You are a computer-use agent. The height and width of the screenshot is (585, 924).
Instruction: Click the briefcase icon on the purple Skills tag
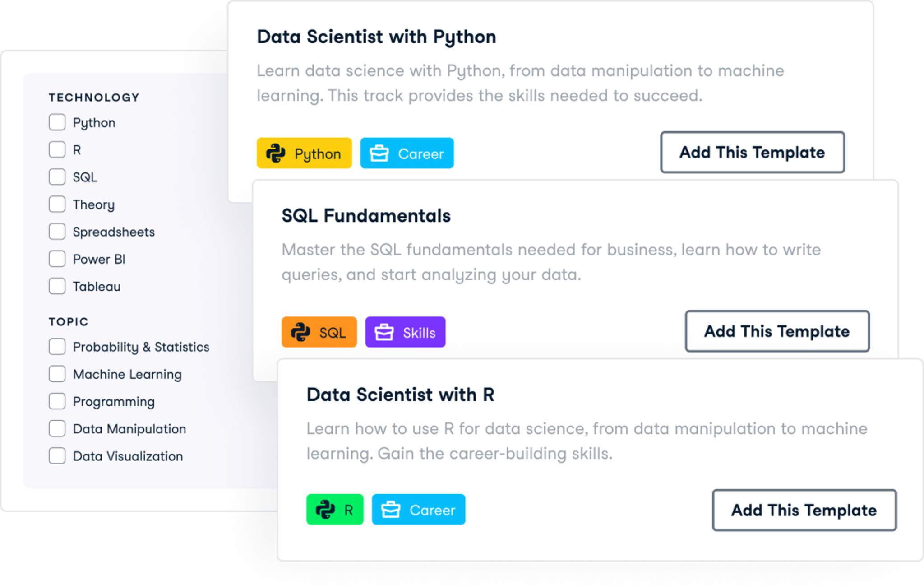coord(384,332)
